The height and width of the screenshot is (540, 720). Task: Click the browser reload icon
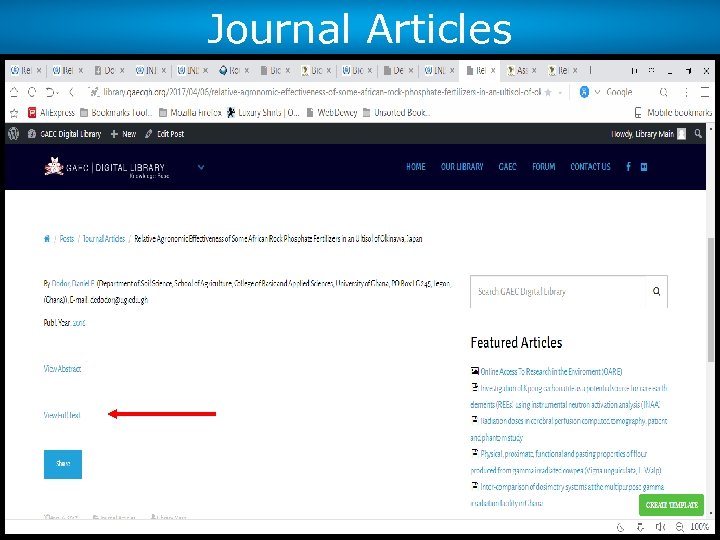[32, 92]
